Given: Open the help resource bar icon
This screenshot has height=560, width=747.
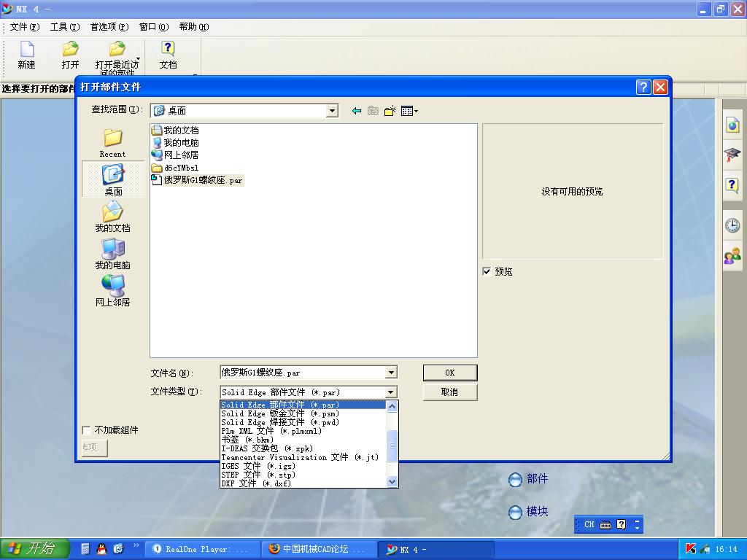Looking at the screenshot, I should pos(732,184).
